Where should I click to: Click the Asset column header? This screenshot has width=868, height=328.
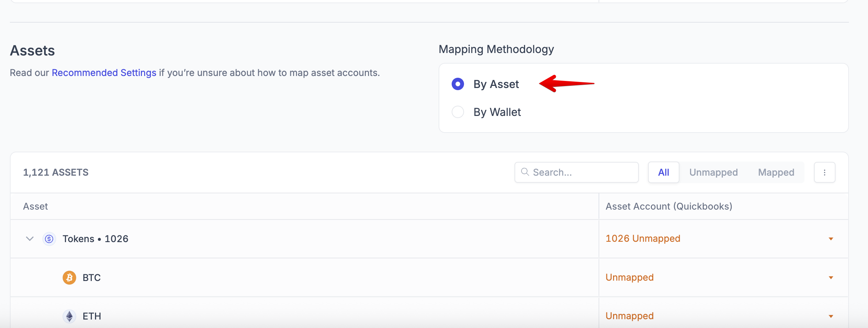35,206
